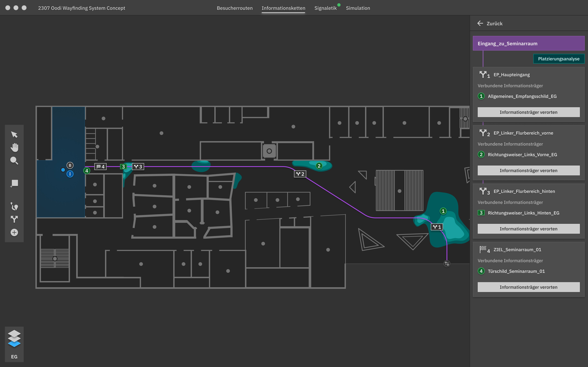The width and height of the screenshot is (588, 367).
Task: Select the decision point fork tool
Action: click(x=14, y=219)
